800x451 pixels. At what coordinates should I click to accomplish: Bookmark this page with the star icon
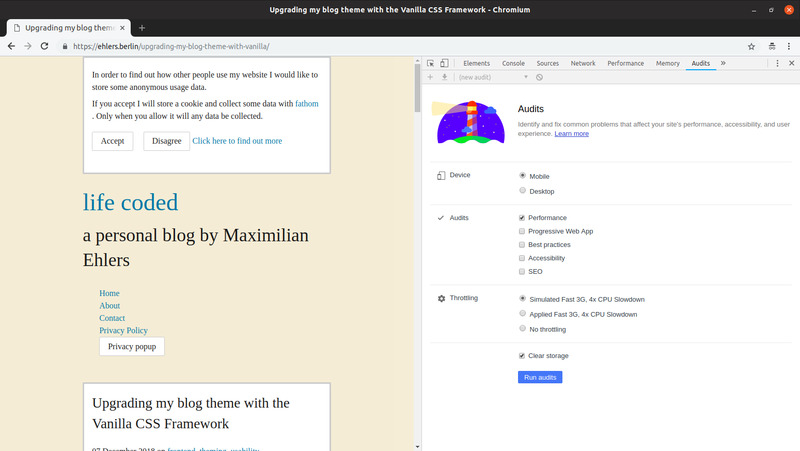751,46
